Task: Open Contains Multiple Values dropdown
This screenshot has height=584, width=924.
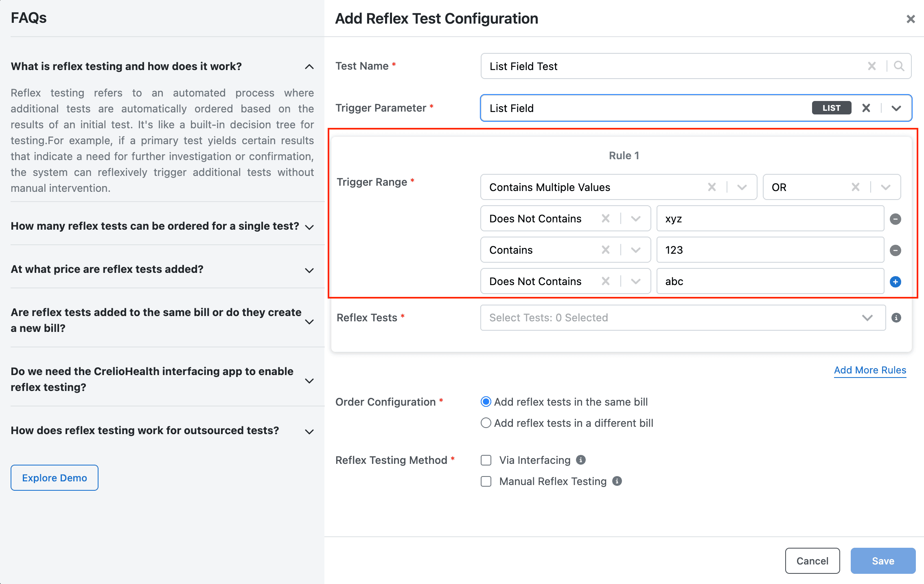Action: tap(619, 187)
